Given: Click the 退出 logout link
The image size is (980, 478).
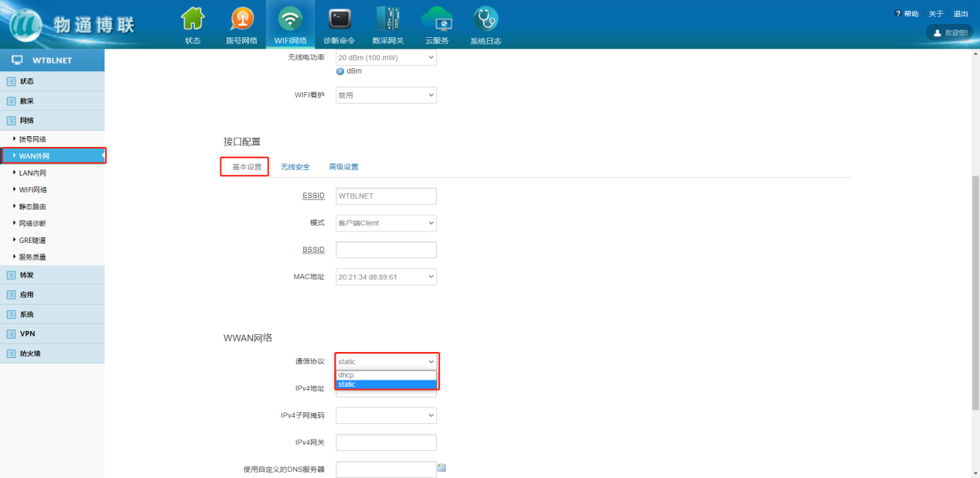Looking at the screenshot, I should (x=961, y=14).
